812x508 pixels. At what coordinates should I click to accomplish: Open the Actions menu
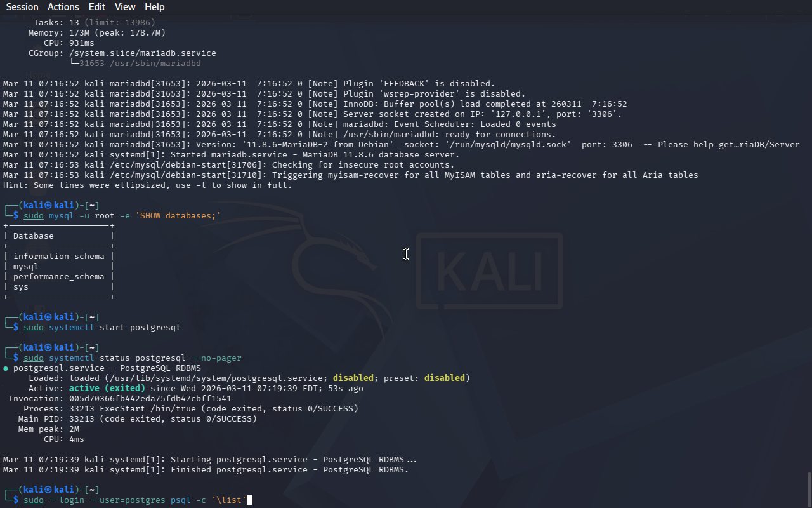tap(63, 7)
